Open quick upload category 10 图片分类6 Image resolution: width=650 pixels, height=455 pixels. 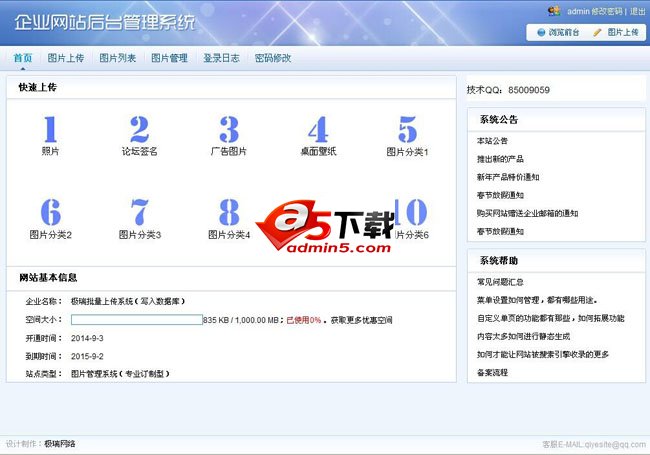tap(411, 218)
